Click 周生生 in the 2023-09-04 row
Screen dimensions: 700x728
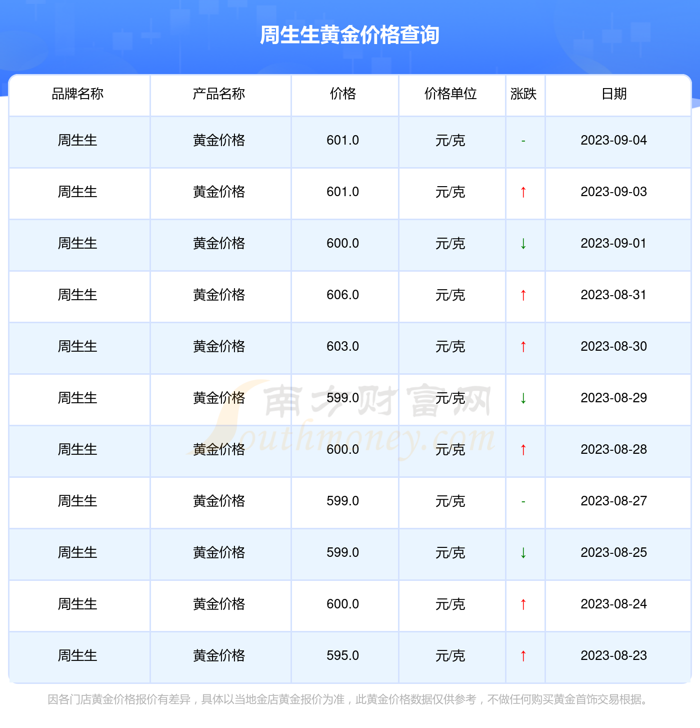pos(77,141)
